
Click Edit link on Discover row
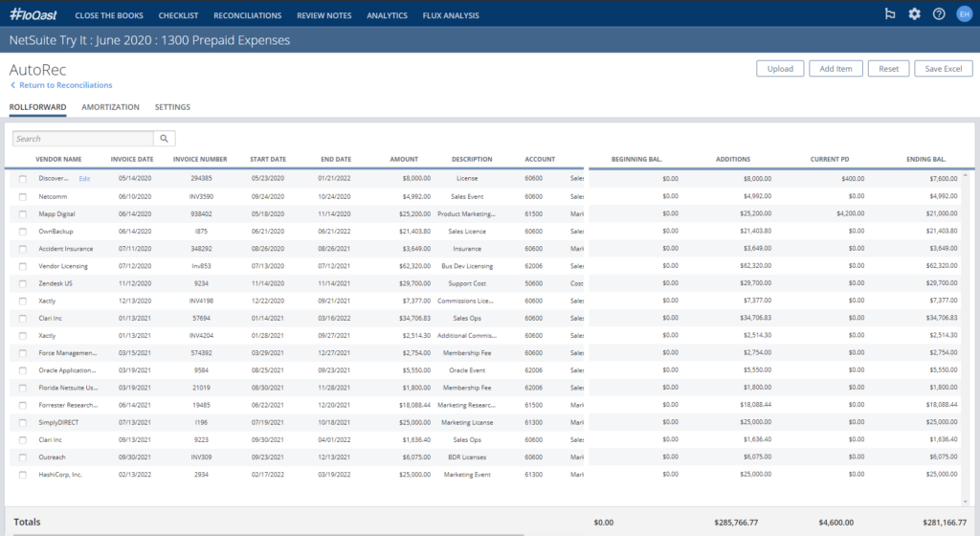coord(84,179)
